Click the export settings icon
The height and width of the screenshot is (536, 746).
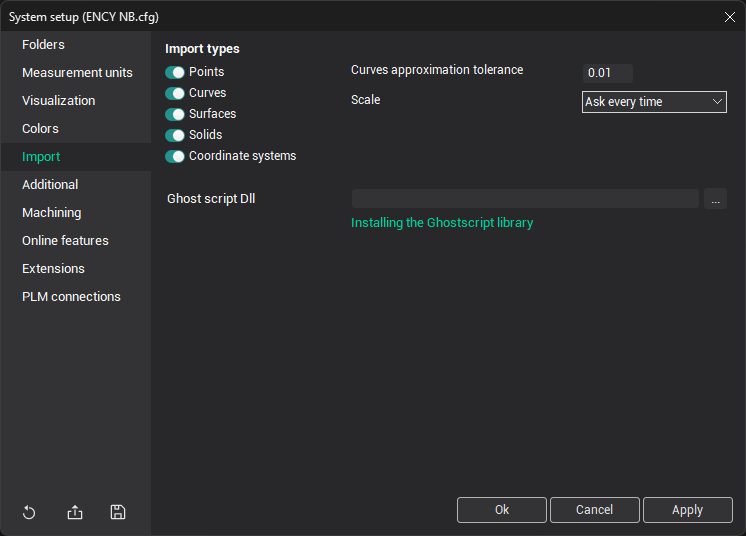pos(75,512)
